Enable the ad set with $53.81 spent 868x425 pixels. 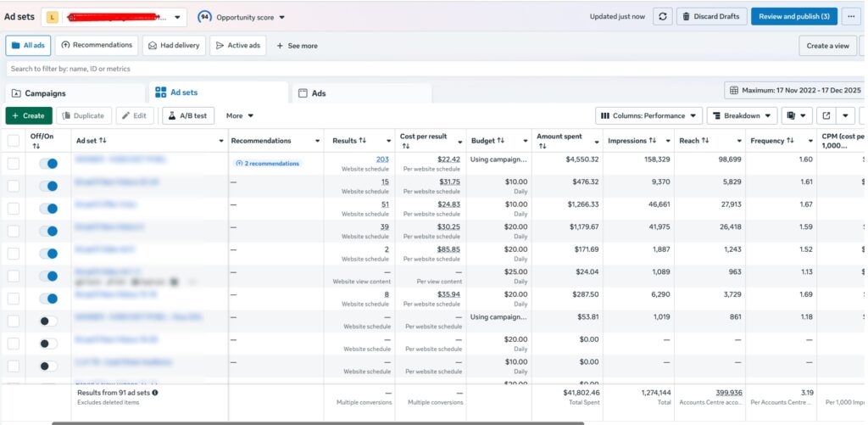(48, 321)
